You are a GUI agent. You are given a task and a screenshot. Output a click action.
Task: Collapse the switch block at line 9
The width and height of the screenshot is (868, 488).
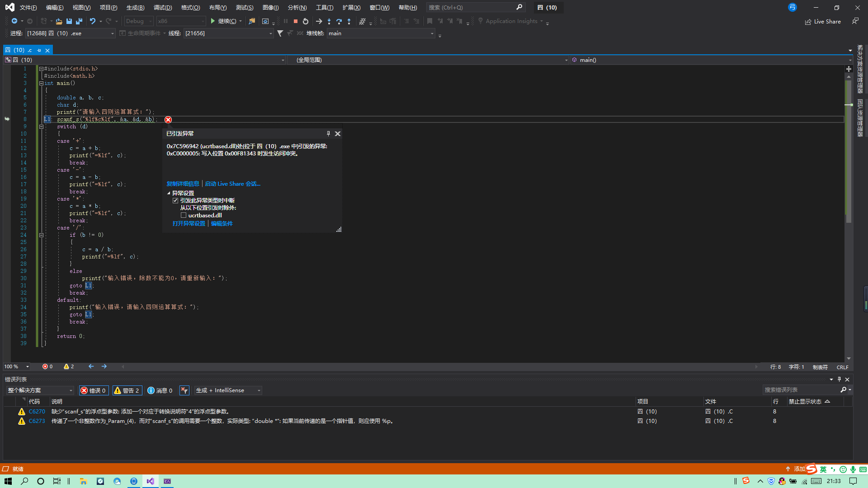tap(41, 127)
